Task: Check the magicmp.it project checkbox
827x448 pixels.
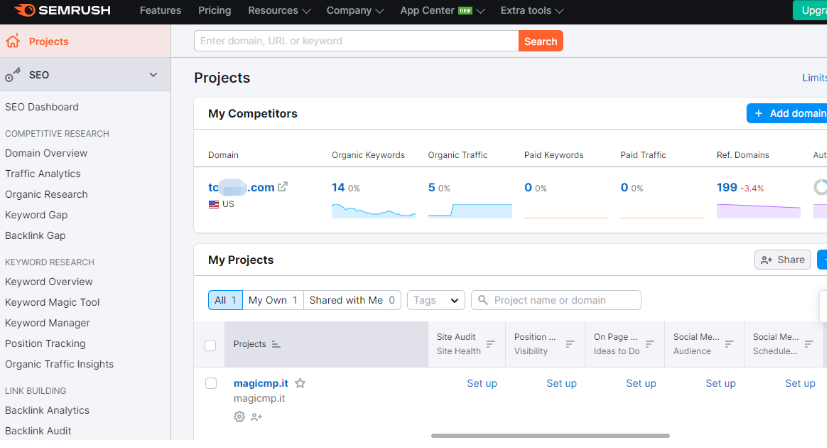Action: (x=211, y=383)
